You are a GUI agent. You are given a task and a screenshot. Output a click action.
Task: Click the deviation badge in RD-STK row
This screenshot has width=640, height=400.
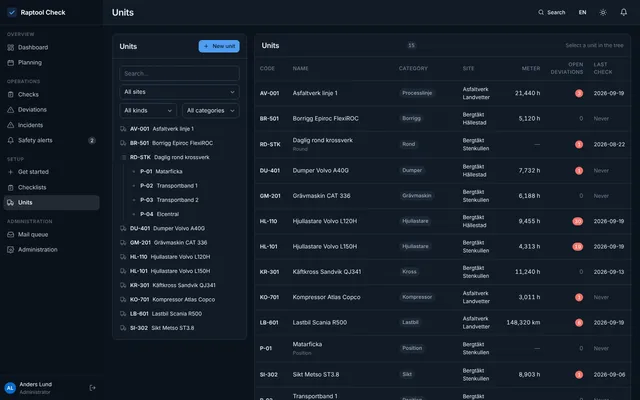(x=579, y=144)
